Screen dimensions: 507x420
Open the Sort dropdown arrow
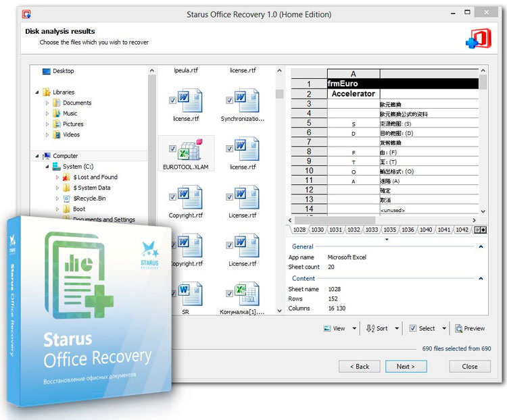click(x=397, y=329)
